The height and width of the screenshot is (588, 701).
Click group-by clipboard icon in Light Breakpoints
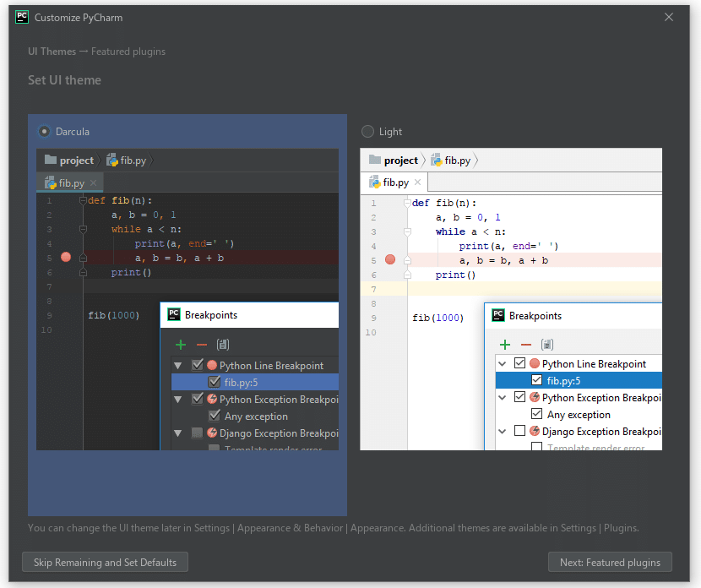click(546, 345)
